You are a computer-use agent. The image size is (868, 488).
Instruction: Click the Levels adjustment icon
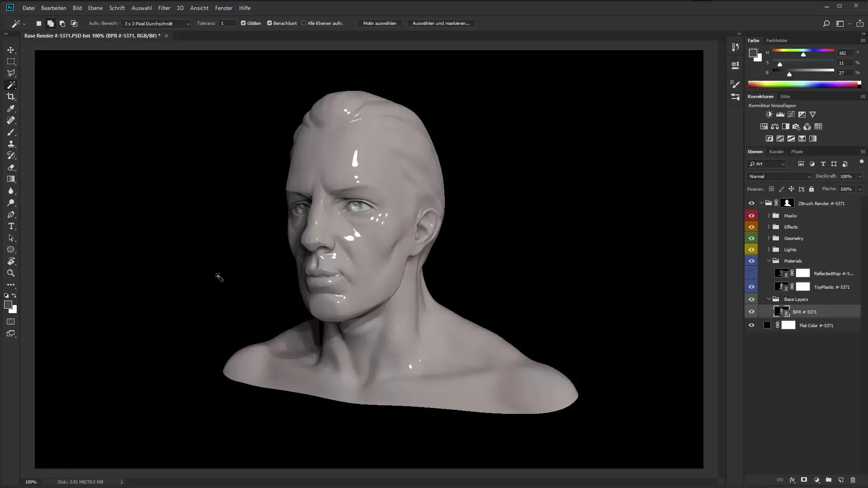(x=780, y=114)
